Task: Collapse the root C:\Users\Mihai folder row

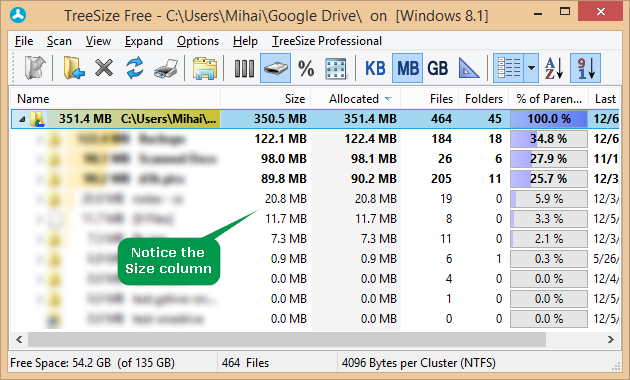Action: point(22,119)
